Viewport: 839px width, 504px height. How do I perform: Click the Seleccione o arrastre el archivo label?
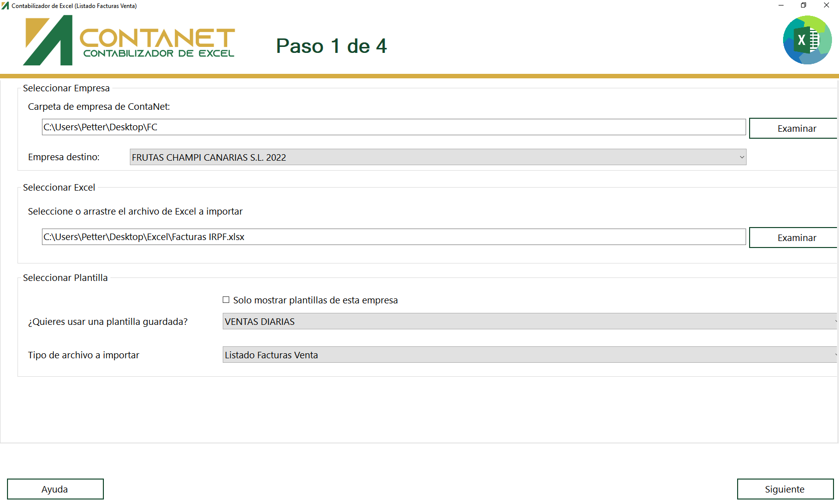coord(135,211)
